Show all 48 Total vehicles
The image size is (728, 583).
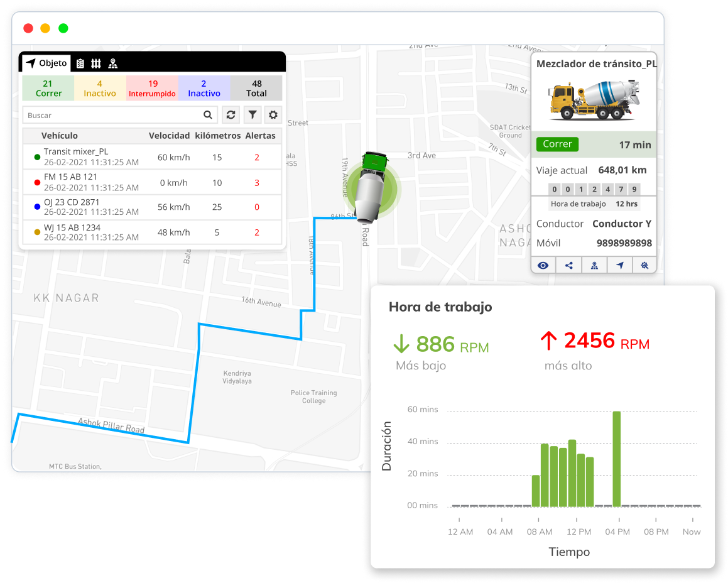256,88
